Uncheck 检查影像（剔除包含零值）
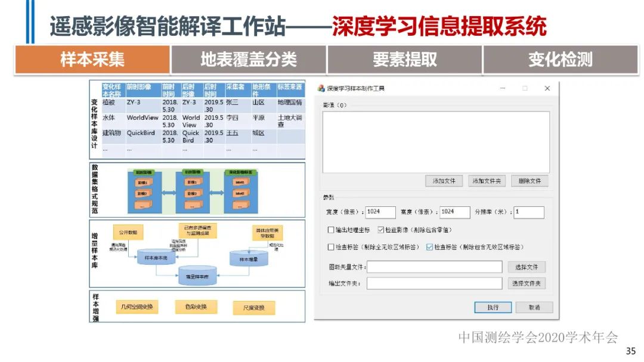The image size is (644, 362). point(380,230)
